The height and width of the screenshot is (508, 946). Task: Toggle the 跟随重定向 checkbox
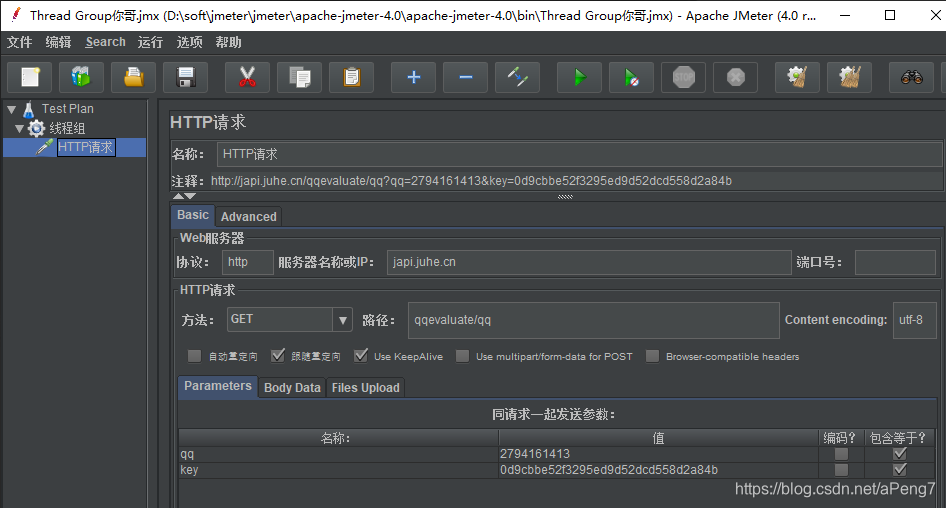[278, 356]
